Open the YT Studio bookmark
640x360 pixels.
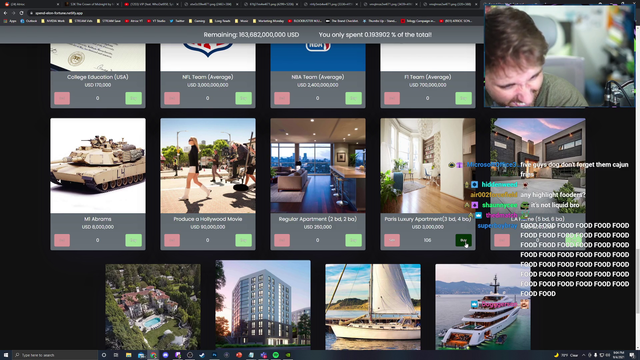pyautogui.click(x=157, y=21)
